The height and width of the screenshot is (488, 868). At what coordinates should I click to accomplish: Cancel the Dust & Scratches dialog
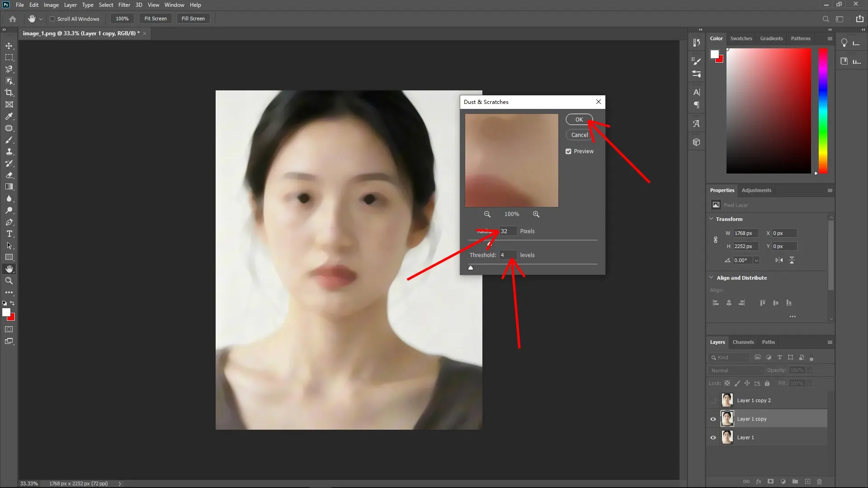coord(580,135)
